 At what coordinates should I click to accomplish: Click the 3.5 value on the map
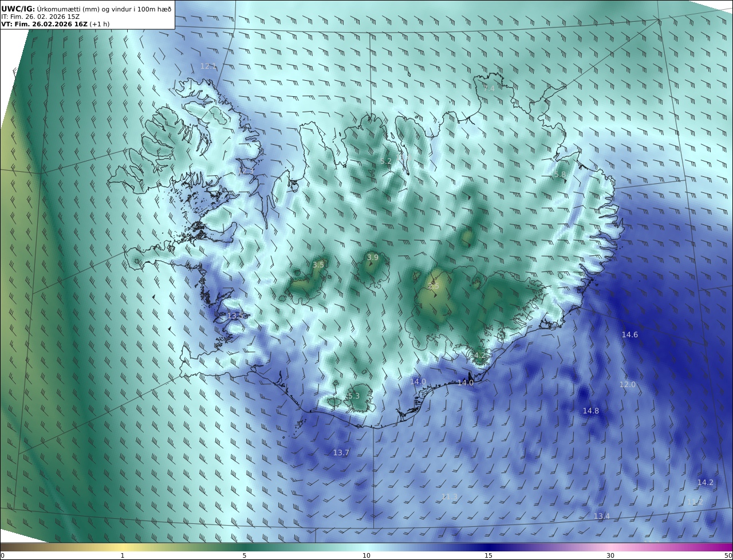click(318, 265)
